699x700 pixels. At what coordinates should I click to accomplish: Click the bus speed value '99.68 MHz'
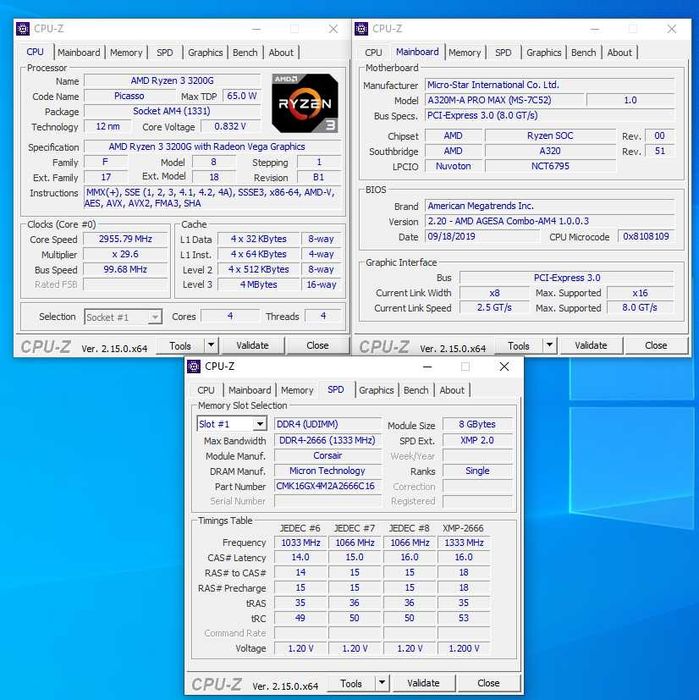[125, 269]
